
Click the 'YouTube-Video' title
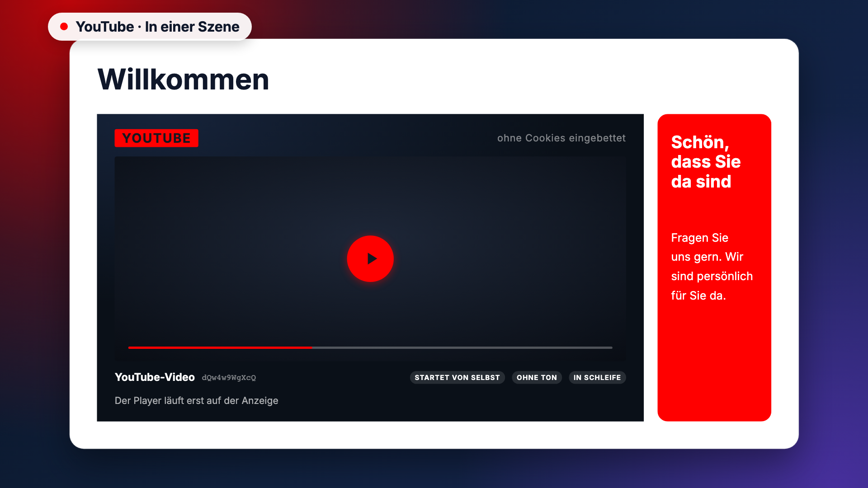[155, 377]
